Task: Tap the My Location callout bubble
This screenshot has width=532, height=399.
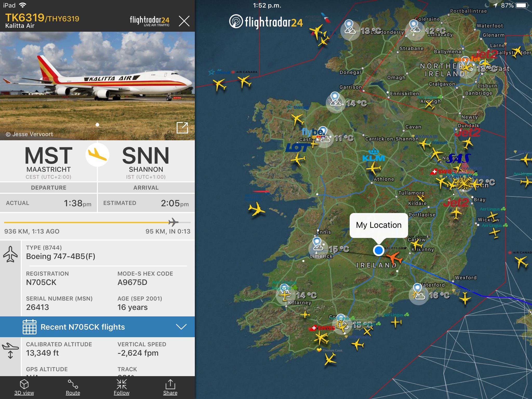Action: point(379,225)
